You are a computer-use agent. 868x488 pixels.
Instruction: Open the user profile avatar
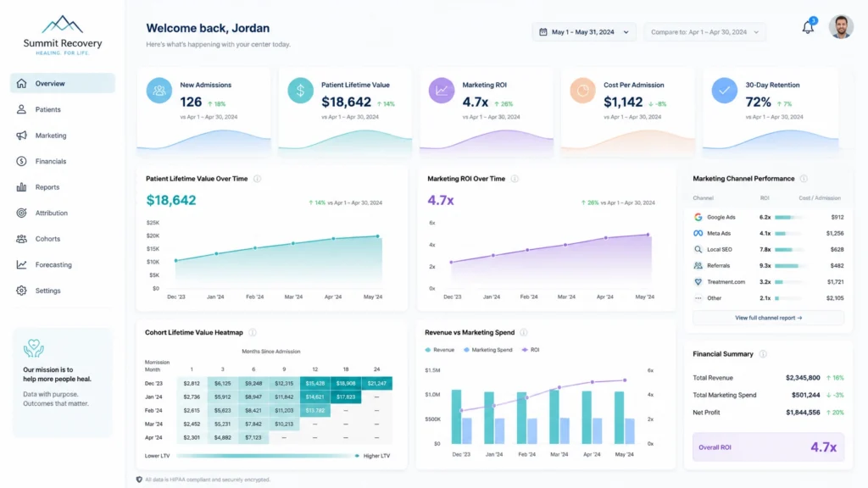pos(840,26)
